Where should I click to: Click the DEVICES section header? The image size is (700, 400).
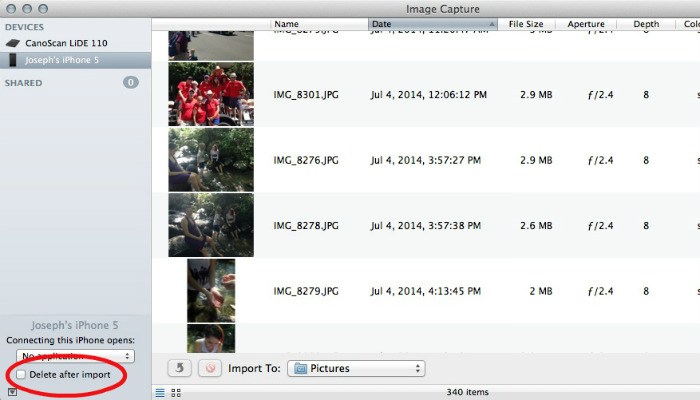point(25,27)
